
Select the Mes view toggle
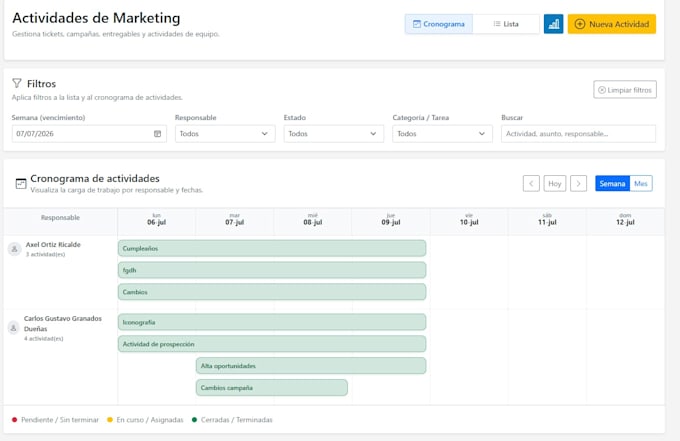click(x=641, y=183)
